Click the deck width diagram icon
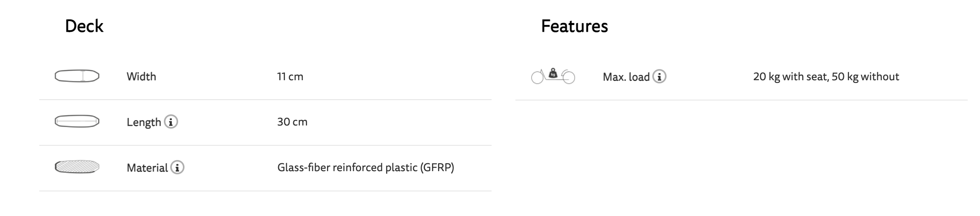980x216 pixels. pyautogui.click(x=77, y=76)
